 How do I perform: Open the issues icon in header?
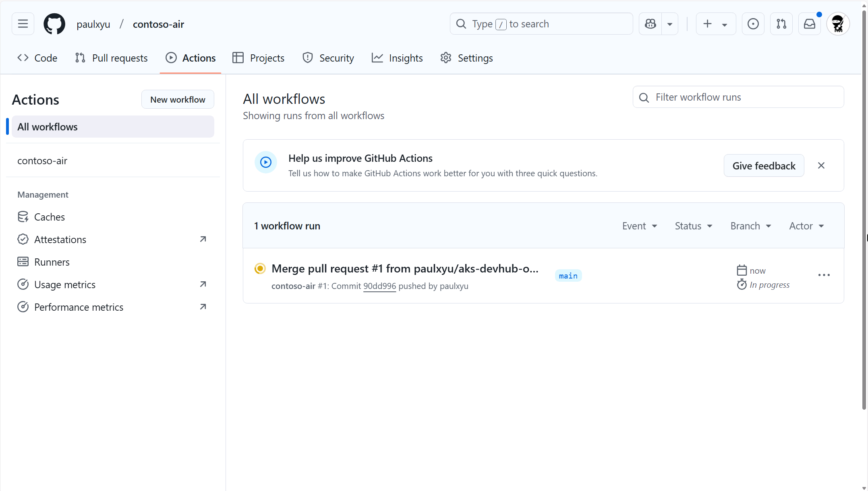pyautogui.click(x=753, y=24)
